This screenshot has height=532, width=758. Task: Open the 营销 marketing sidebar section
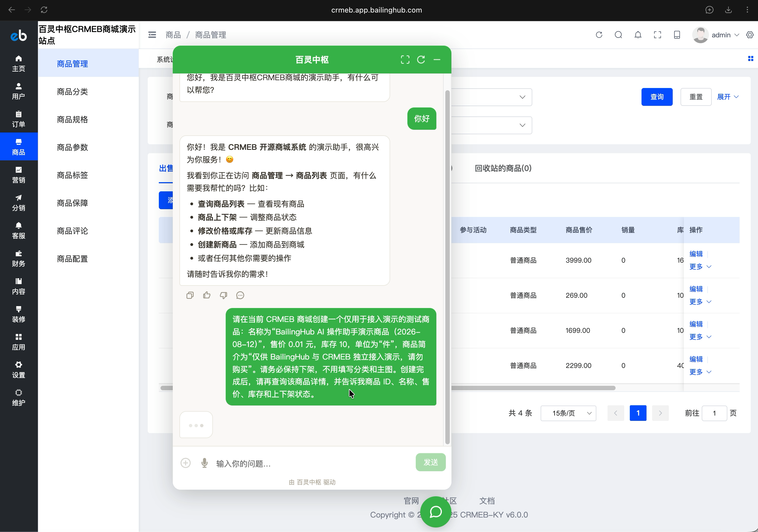[x=18, y=175]
